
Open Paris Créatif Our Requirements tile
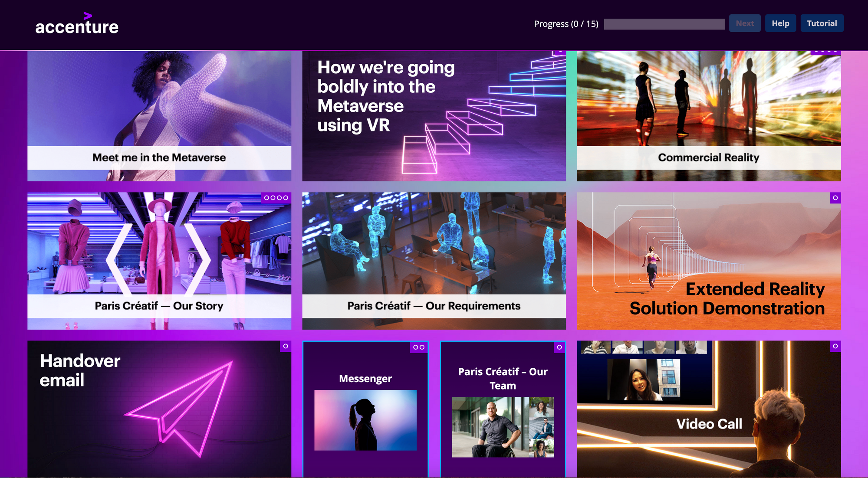[434, 261]
